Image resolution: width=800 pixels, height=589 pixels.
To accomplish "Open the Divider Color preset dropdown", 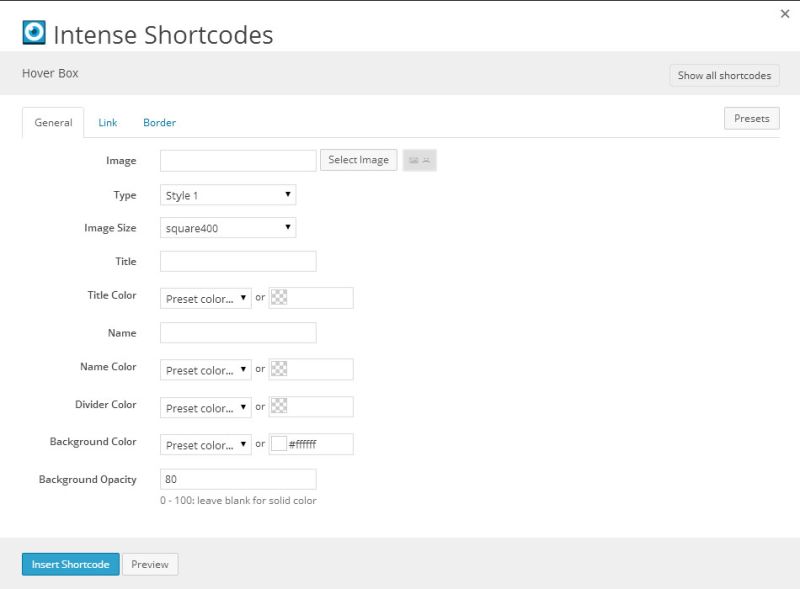I will pyautogui.click(x=206, y=408).
